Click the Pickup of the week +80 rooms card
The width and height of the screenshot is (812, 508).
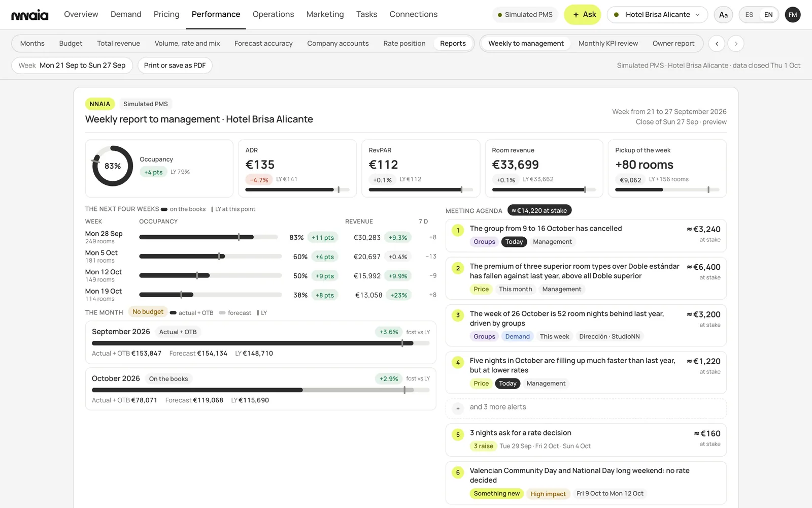pyautogui.click(x=667, y=169)
